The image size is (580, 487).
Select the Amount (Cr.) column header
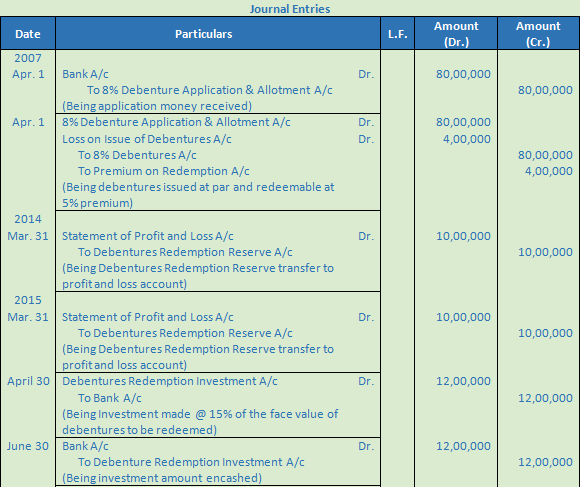(x=538, y=34)
